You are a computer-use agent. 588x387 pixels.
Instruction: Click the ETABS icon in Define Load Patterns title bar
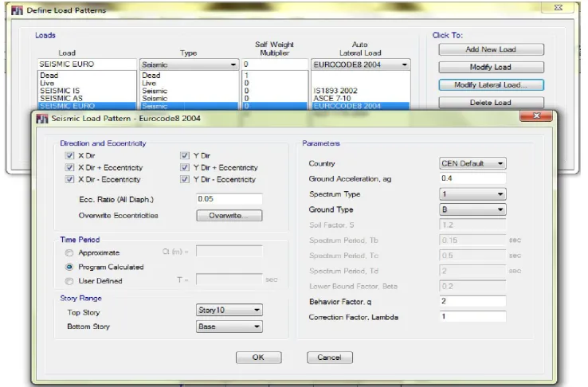point(17,10)
